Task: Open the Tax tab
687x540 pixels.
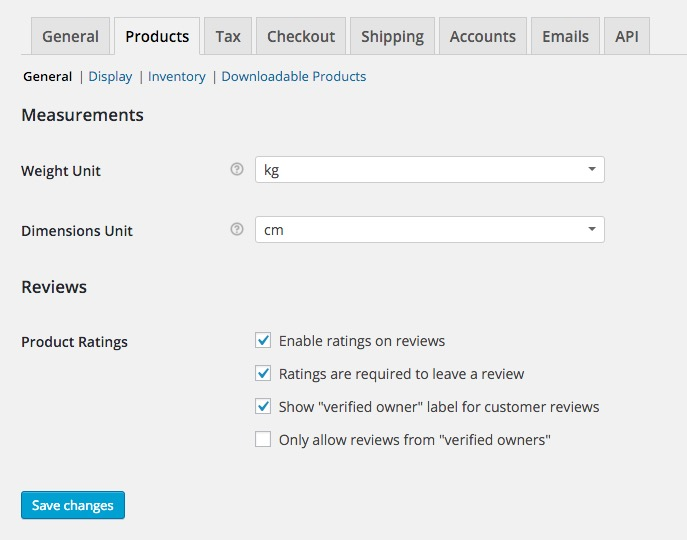Action: pyautogui.click(x=228, y=37)
